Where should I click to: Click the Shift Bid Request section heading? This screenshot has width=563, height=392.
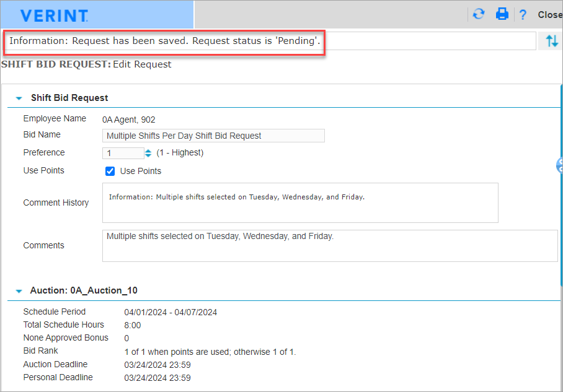point(69,98)
